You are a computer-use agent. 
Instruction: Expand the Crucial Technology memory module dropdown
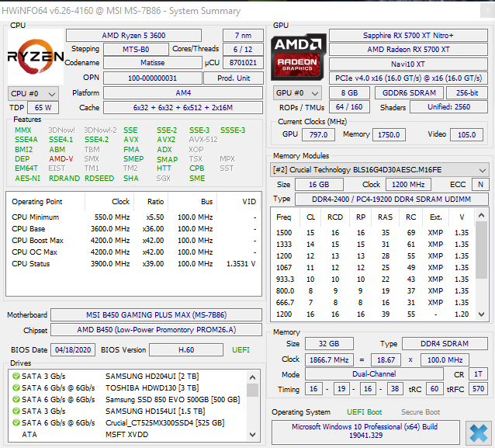[379, 170]
